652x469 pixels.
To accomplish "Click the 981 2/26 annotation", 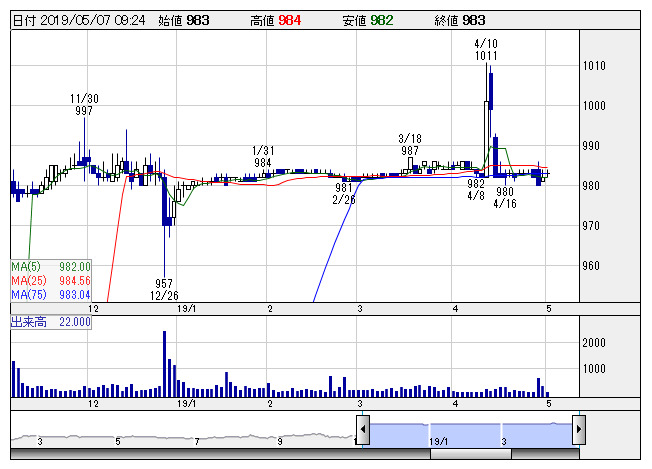I will [x=344, y=194].
